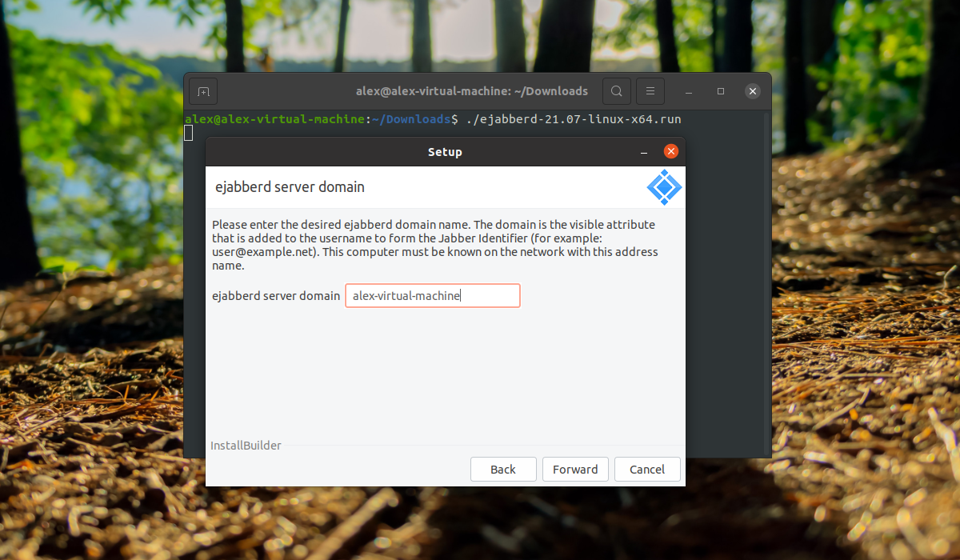This screenshot has width=960, height=560.
Task: Click the field label left of domain input
Action: pyautogui.click(x=276, y=296)
